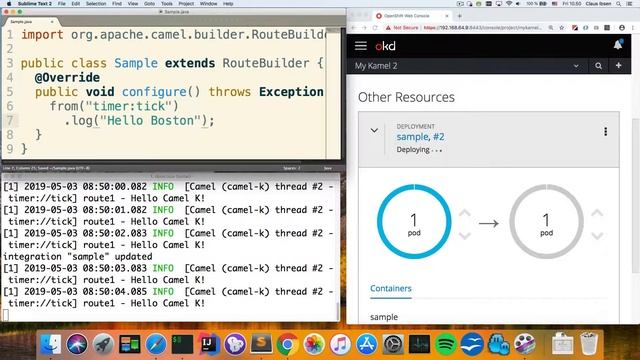Viewport: 640px width, 360px height.
Task: Scale down the blue pod ring
Action: pyautogui.click(x=464, y=236)
